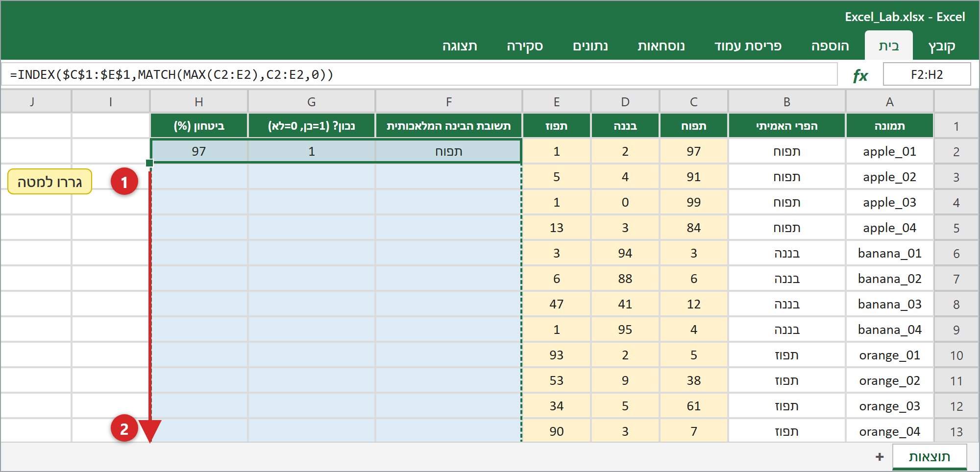
Task: Switch to the בית ribbon tab
Action: [889, 46]
